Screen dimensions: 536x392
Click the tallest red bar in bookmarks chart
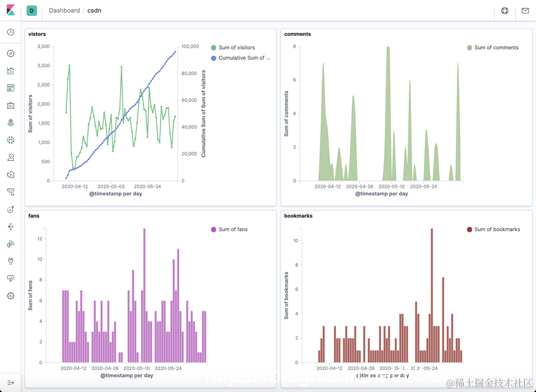click(x=432, y=295)
